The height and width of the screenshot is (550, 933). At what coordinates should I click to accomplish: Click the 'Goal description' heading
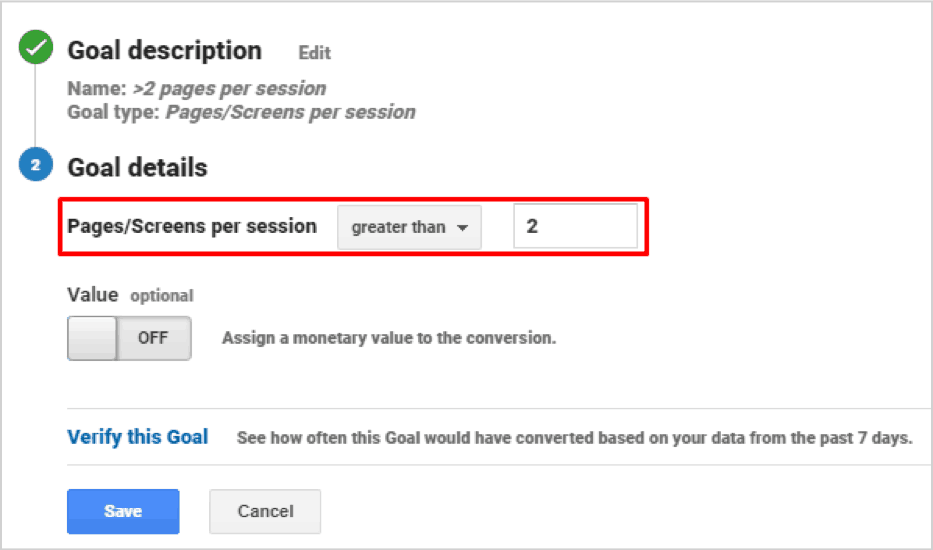point(164,51)
